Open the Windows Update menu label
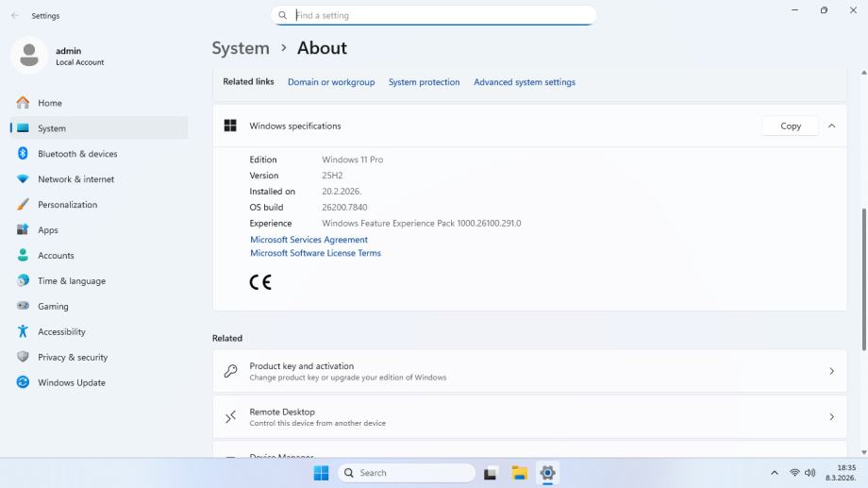Viewport: 868px width, 488px height. (x=72, y=383)
